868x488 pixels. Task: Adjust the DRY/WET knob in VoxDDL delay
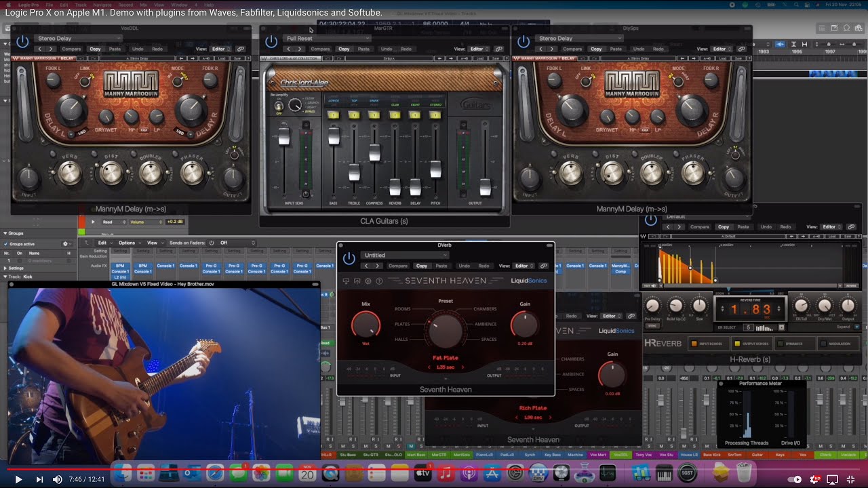[106, 116]
